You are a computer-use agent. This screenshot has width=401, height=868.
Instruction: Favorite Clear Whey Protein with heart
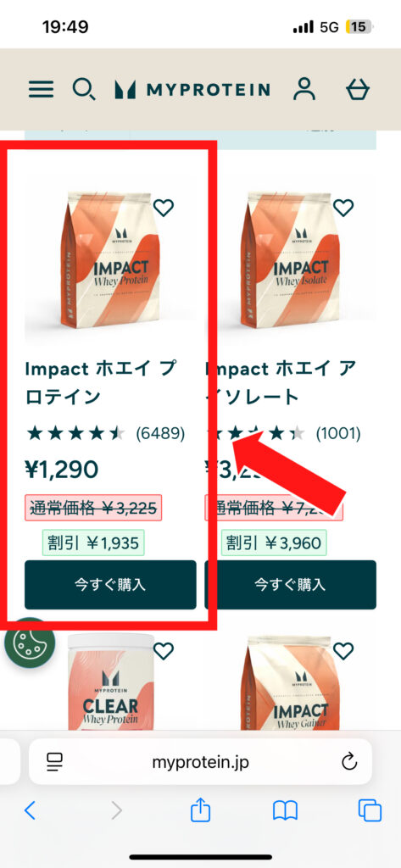tap(164, 652)
